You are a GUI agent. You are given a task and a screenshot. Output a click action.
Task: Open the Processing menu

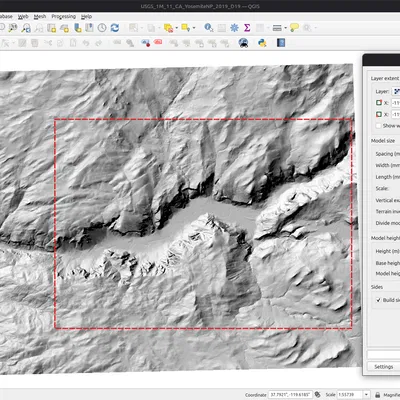click(63, 16)
